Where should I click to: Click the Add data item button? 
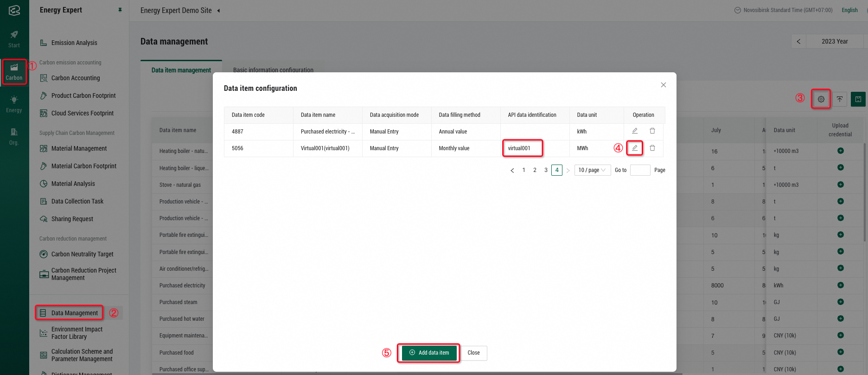click(429, 353)
